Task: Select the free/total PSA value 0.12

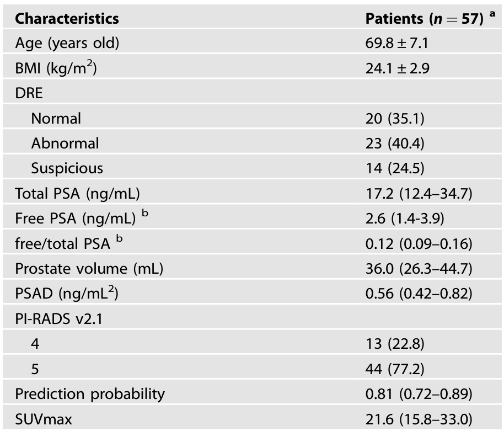Action: [379, 244]
